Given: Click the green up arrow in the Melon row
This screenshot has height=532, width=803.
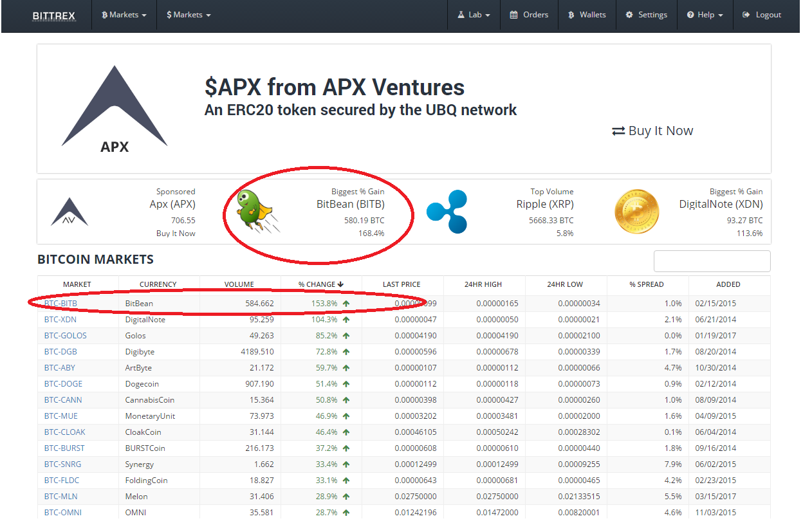Looking at the screenshot, I should (x=346, y=496).
